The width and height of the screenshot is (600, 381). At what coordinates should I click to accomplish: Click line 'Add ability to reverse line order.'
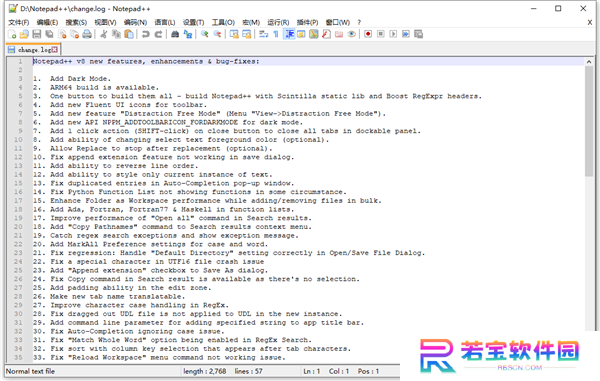(124, 166)
